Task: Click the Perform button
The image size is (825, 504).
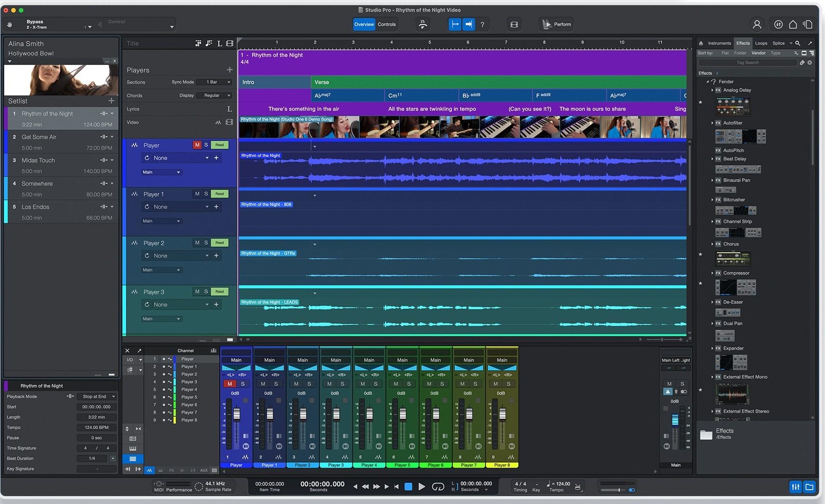Action: 556,24
